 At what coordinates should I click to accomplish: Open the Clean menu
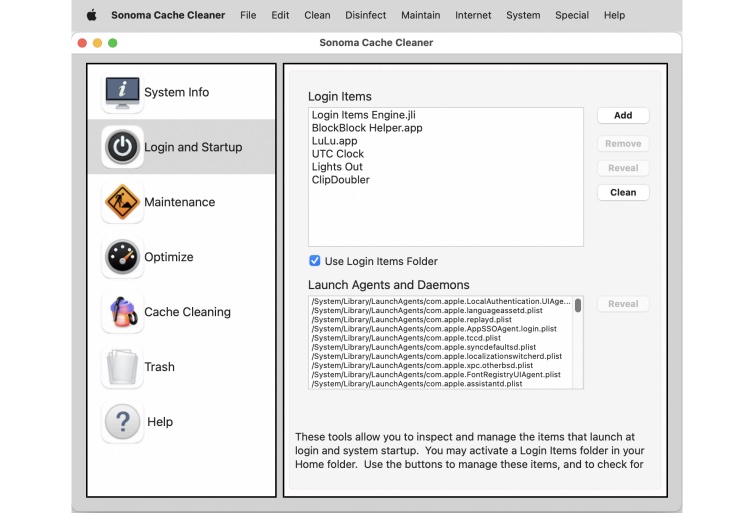(317, 15)
